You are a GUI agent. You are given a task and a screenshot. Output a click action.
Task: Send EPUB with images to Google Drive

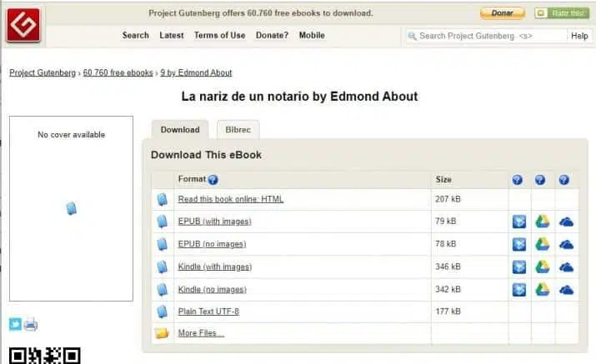[x=543, y=222]
